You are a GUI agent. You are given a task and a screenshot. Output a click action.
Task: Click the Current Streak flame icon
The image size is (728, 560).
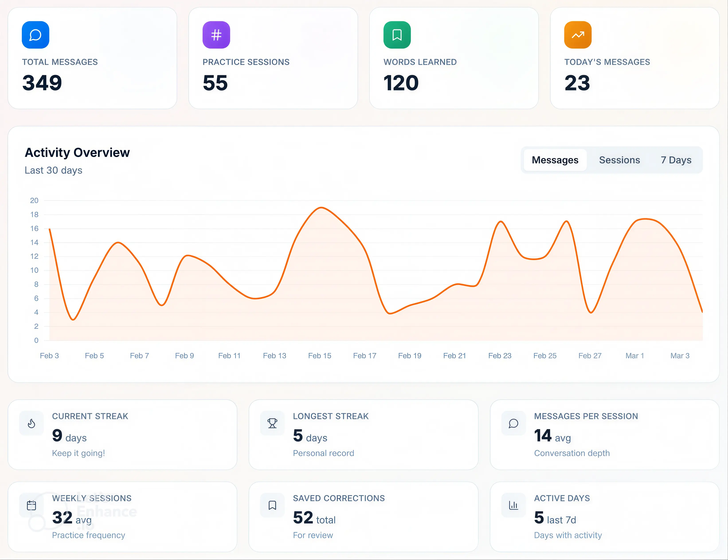click(31, 423)
